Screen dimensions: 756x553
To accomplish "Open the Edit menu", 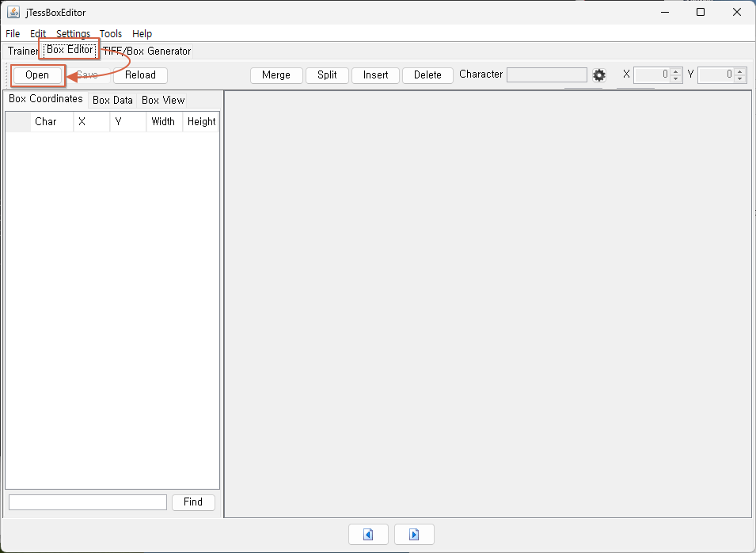I will [x=38, y=34].
